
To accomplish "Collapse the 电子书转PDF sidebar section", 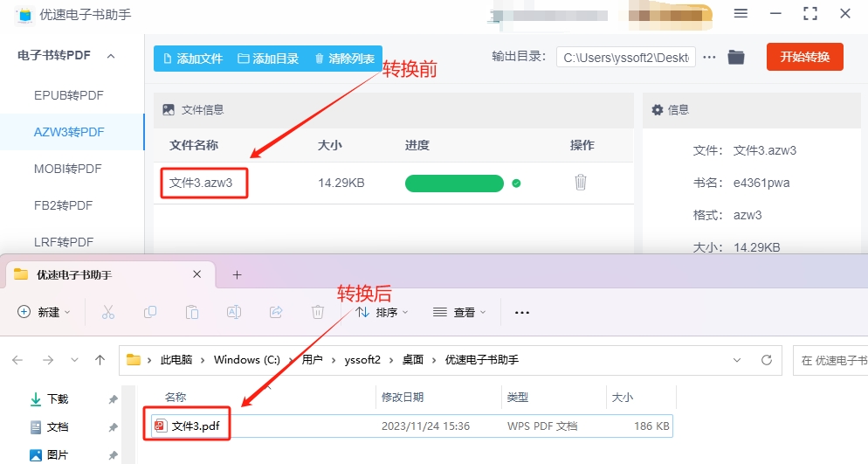I will [111, 56].
